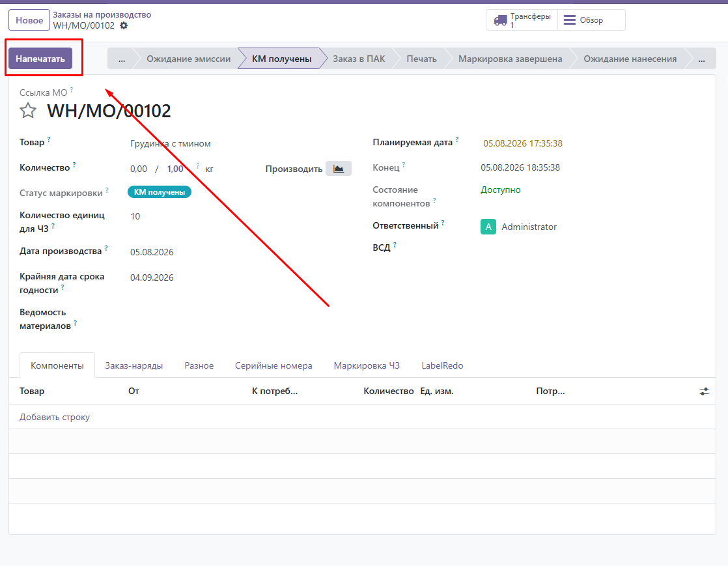The width and height of the screenshot is (728, 566).
Task: Click responsible user Administrator
Action: (x=529, y=227)
